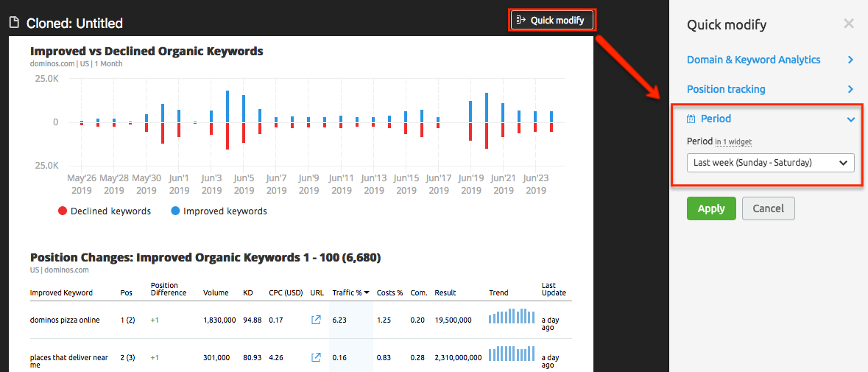Click the volume value 1,830,000

coord(220,320)
